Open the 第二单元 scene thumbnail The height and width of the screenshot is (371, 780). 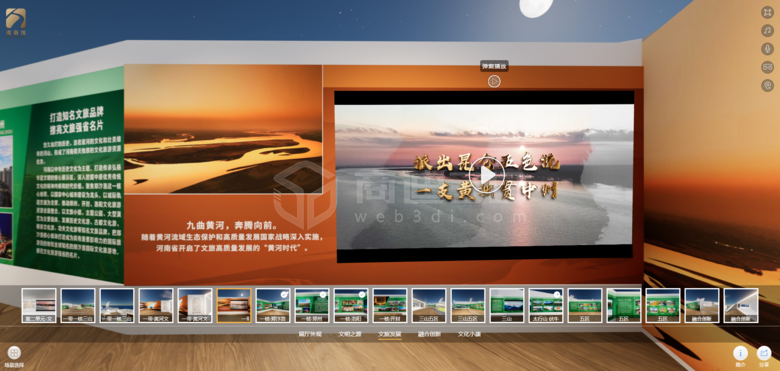point(39,305)
